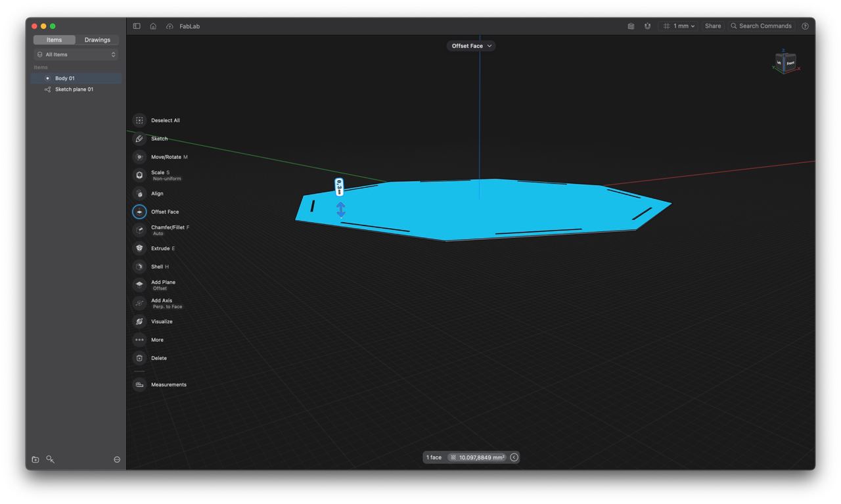The image size is (841, 504).
Task: Click the 10.097,8849 mm² area readout
Action: (x=477, y=457)
